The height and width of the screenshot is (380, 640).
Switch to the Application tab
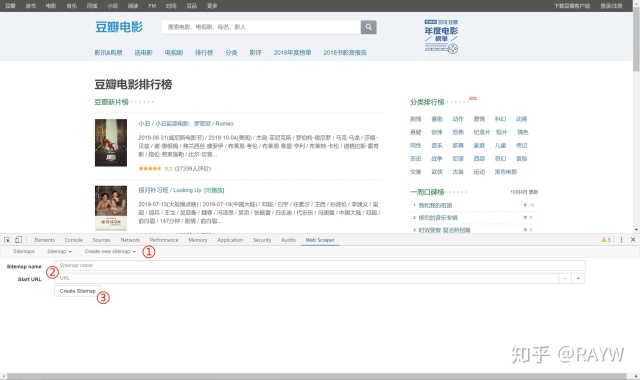click(x=230, y=240)
